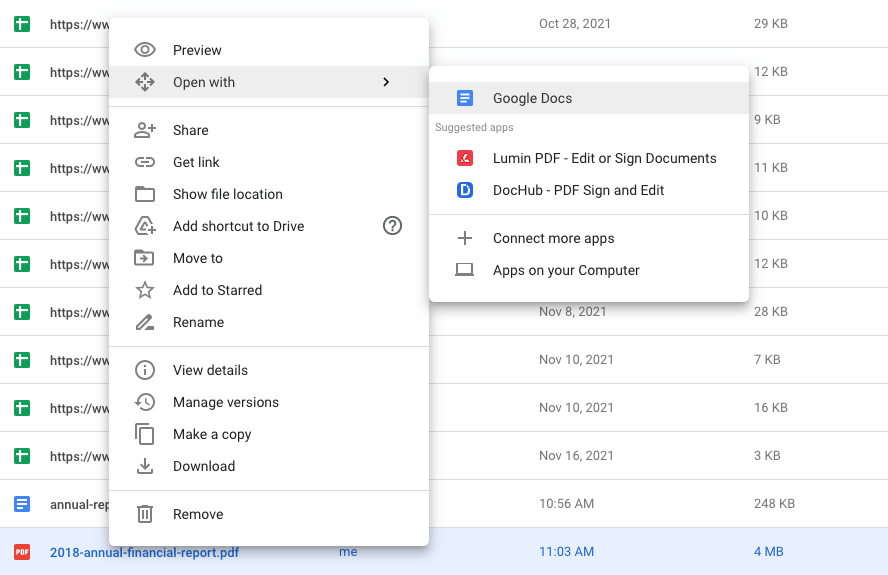Click the plus icon for Connect more apps

coord(465,238)
